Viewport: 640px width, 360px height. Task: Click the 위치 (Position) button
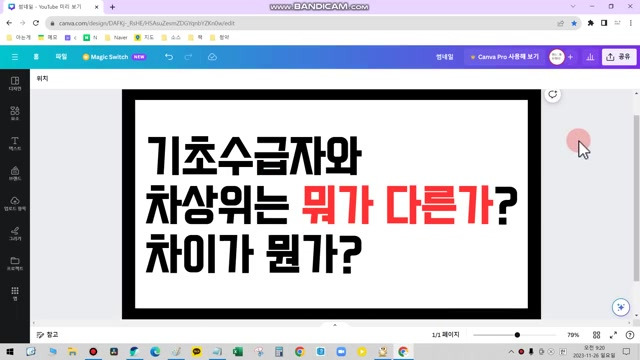point(42,78)
